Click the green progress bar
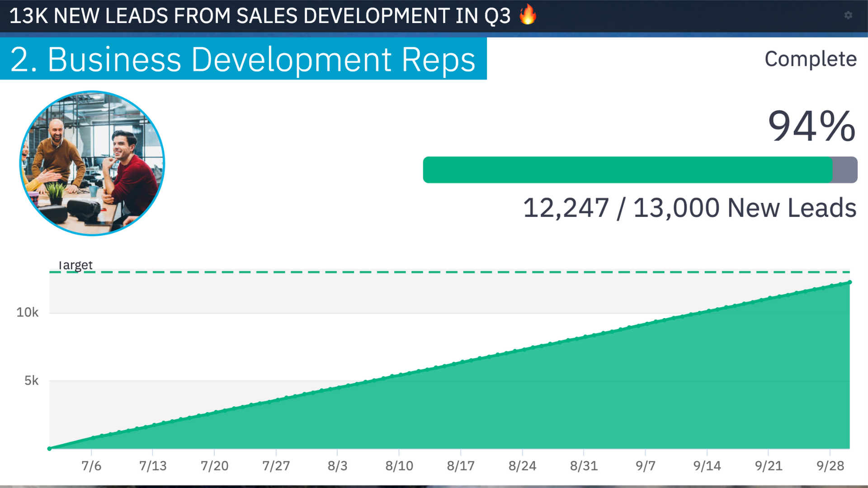The height and width of the screenshot is (488, 868). pos(627,170)
